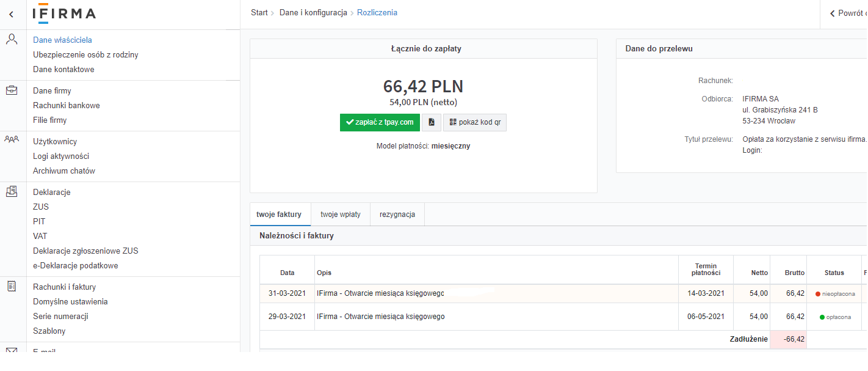Screen dimensions: 868x371
Task: Open Rachunki i faktury settings
Action: point(64,287)
